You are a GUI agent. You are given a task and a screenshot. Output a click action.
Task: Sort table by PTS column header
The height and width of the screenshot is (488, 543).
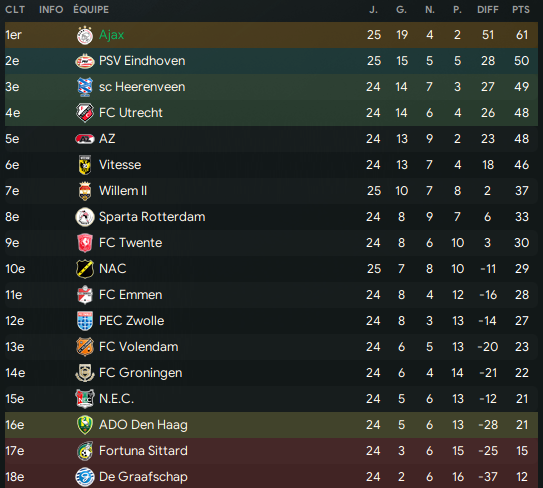click(x=521, y=9)
